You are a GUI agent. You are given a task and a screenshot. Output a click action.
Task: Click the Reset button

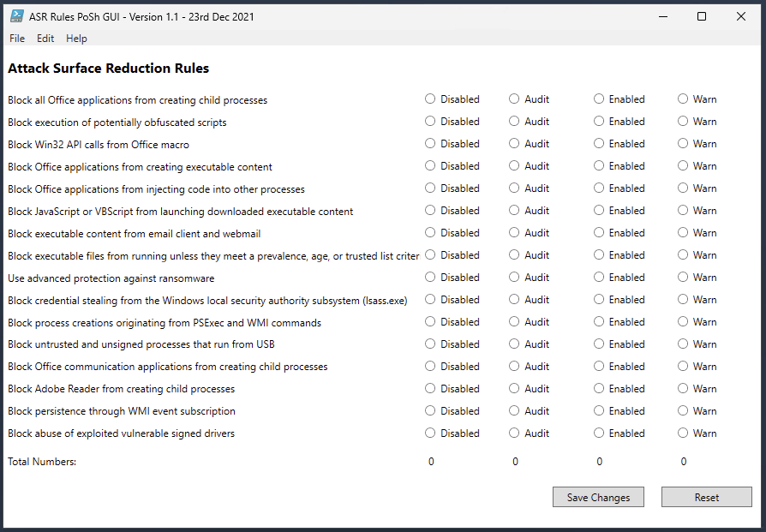[x=706, y=498]
